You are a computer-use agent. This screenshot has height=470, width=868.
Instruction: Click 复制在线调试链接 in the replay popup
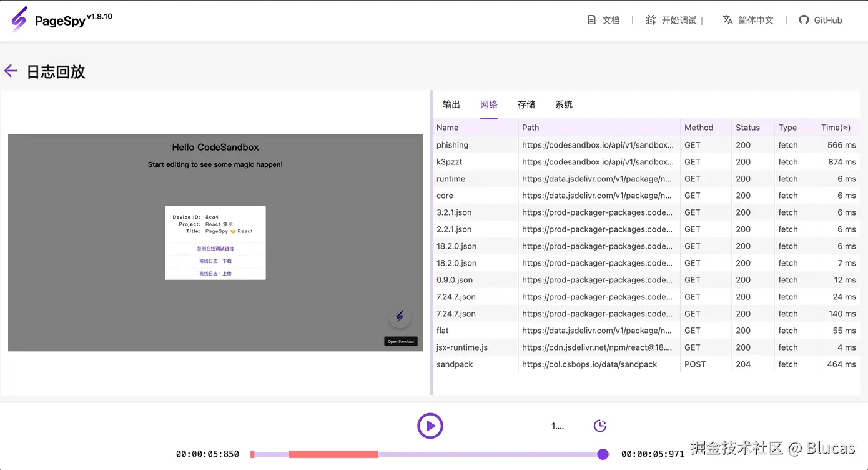click(x=215, y=249)
